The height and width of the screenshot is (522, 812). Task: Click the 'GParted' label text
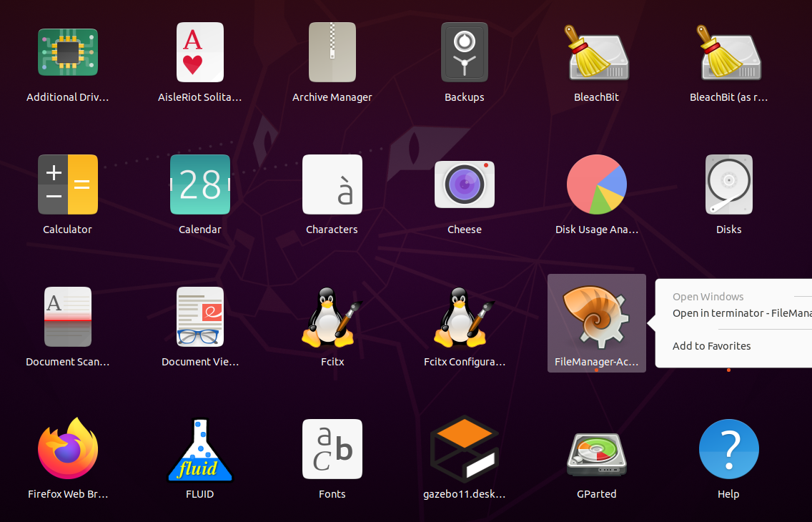pos(597,494)
